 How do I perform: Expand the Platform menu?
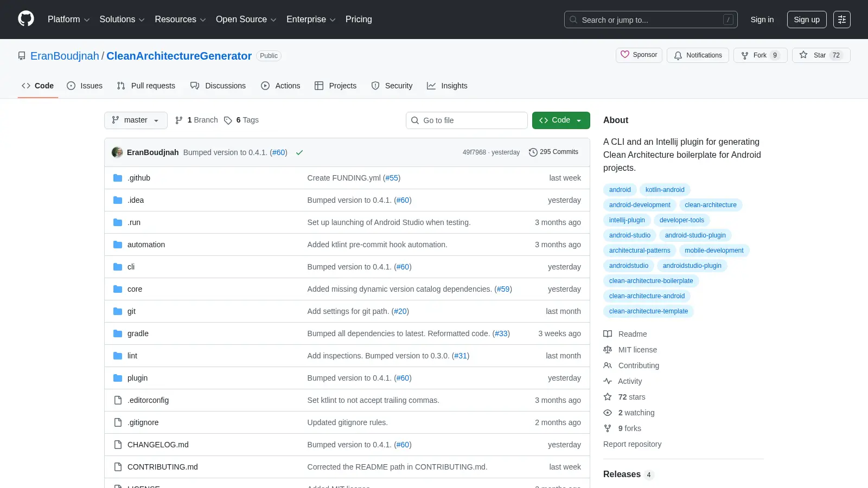coord(68,20)
